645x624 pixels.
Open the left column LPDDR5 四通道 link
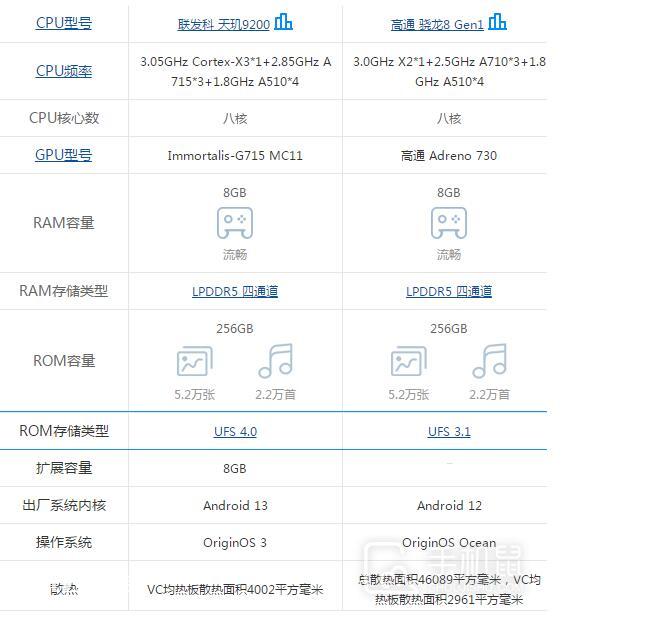point(235,291)
